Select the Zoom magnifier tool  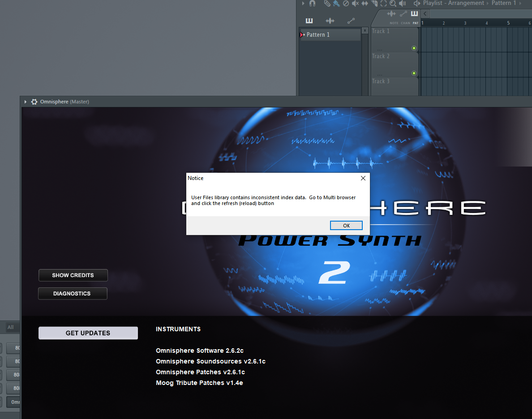coord(393,4)
